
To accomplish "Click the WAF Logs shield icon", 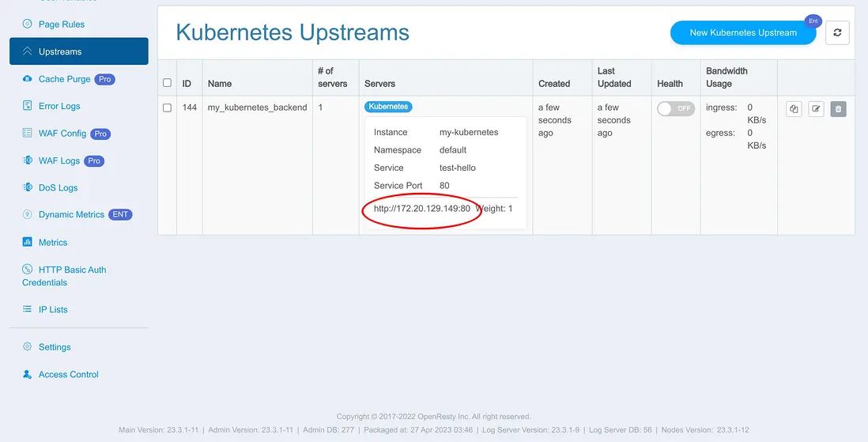I will coord(27,160).
